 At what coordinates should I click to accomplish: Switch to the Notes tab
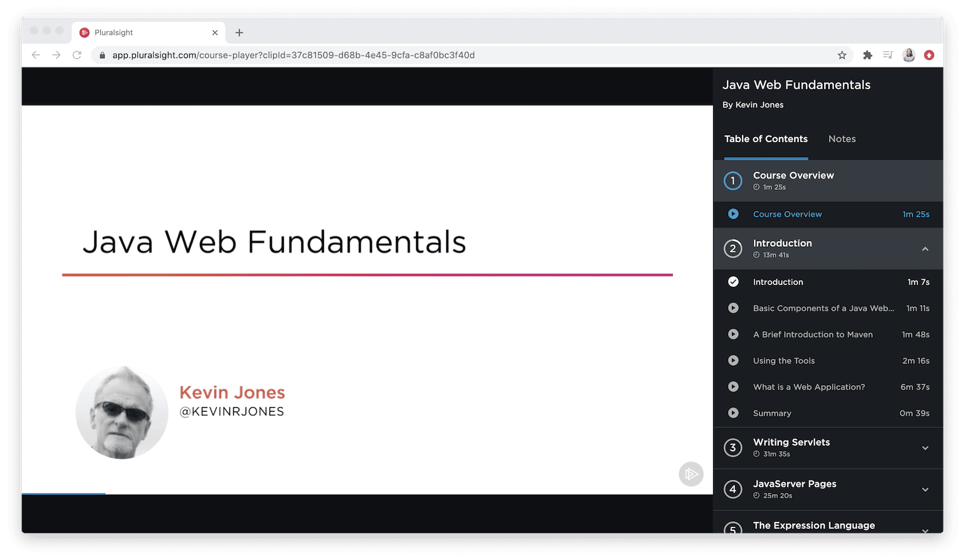(x=842, y=138)
